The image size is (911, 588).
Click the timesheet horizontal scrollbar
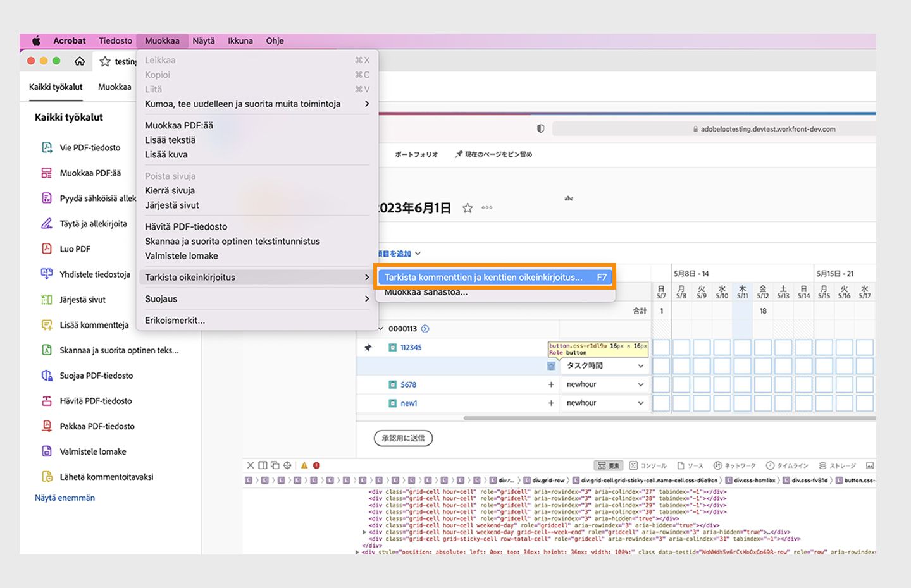tap(669, 418)
